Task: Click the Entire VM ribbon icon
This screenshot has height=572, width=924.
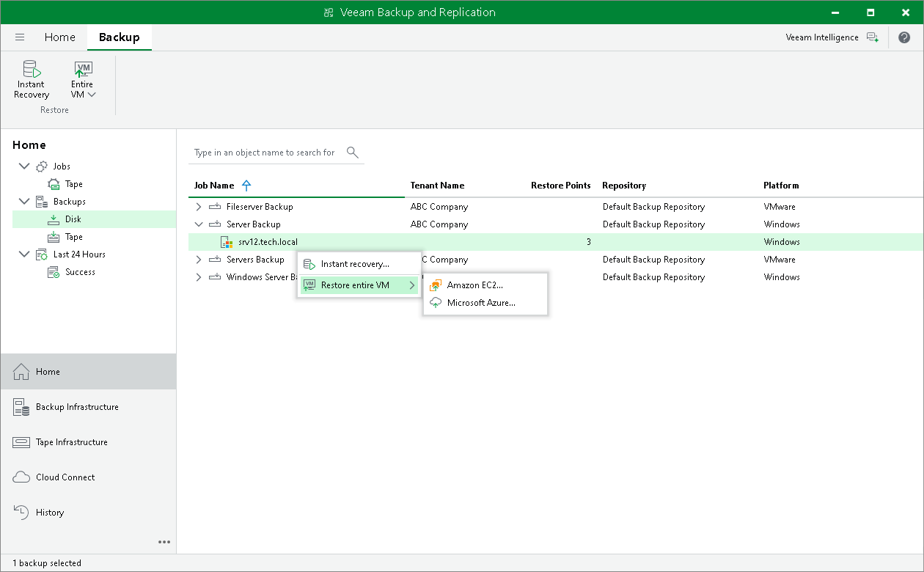Action: [x=83, y=69]
